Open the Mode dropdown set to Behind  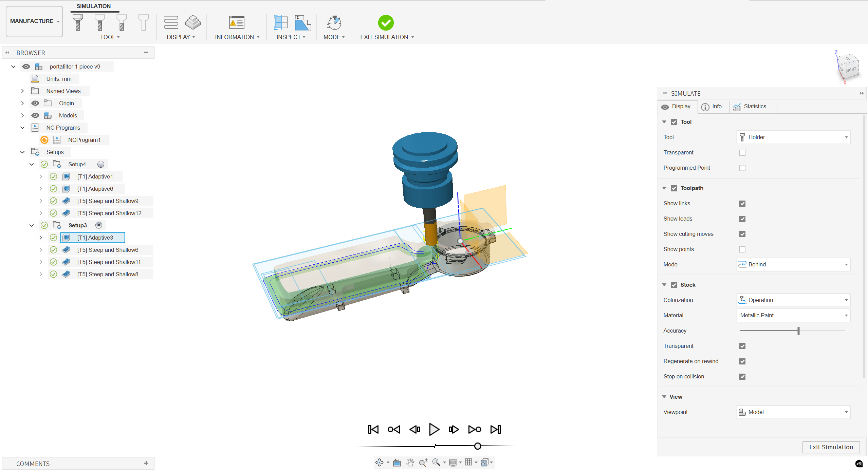(x=793, y=264)
